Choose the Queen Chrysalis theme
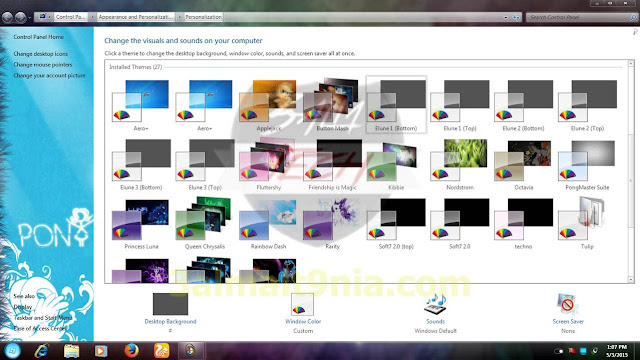The image size is (640, 360). coord(205,224)
